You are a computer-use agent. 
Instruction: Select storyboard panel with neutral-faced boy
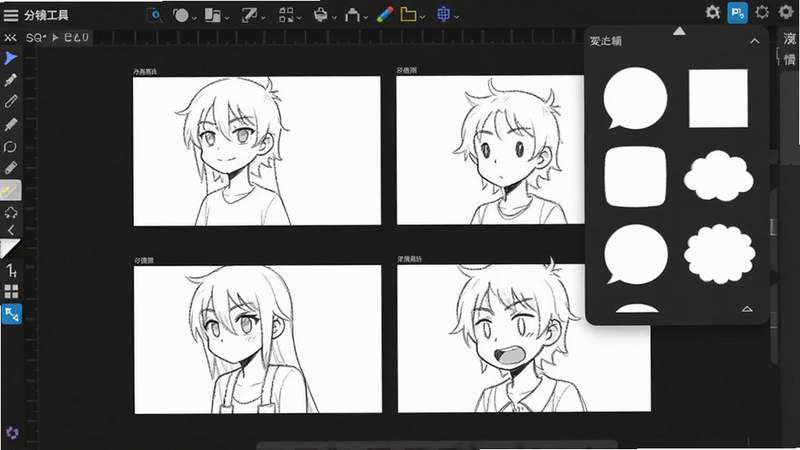(490, 149)
